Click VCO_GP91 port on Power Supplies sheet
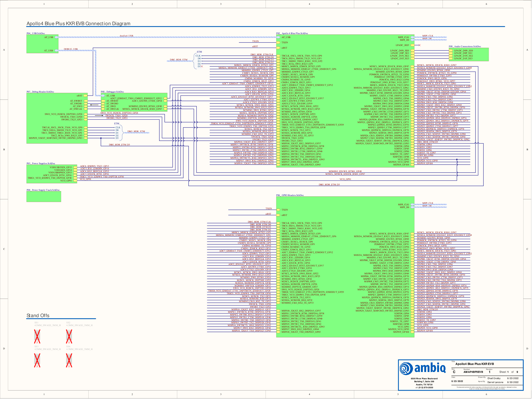 75,181
